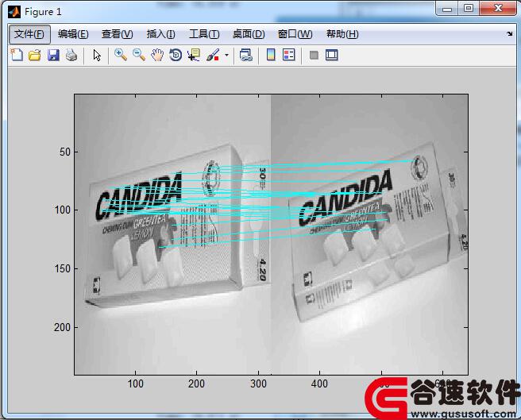The width and height of the screenshot is (521, 420).
Task: Open the 查看(V) menu
Action: [x=117, y=34]
